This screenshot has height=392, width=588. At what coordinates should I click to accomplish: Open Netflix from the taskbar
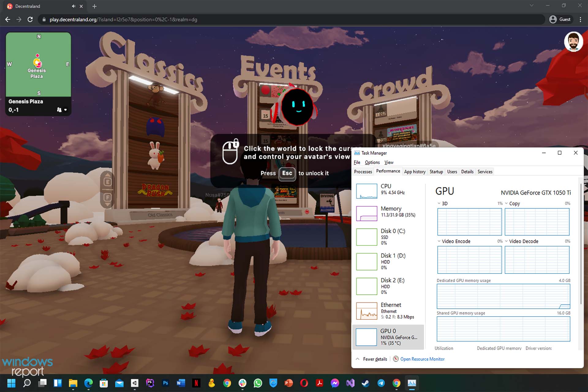click(x=196, y=383)
